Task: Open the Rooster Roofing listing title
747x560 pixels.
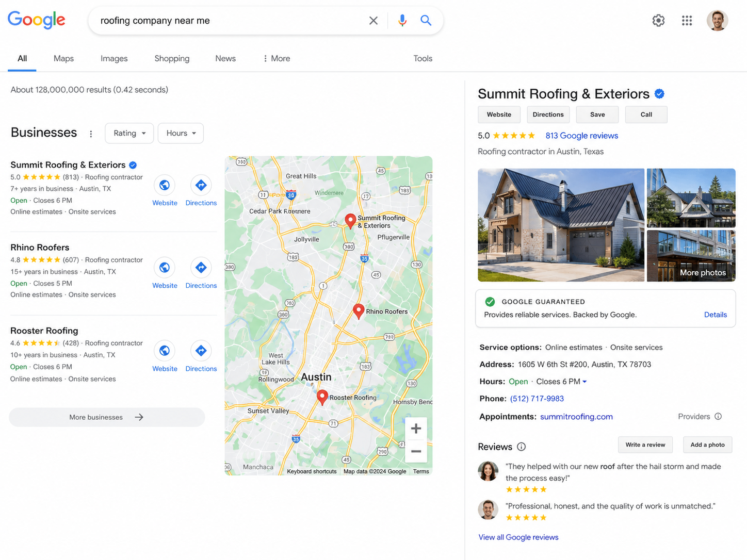Action: 44,331
